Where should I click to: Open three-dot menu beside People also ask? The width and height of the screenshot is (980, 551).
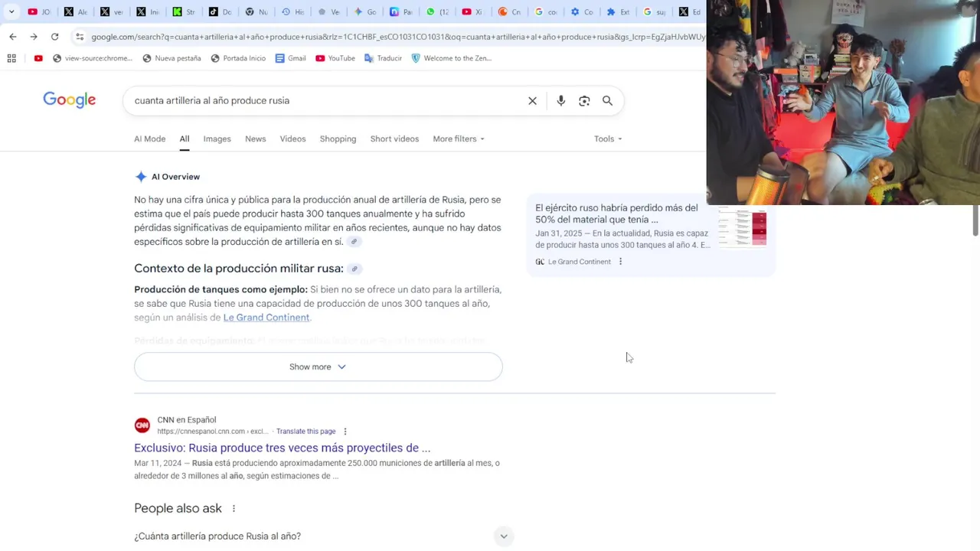point(234,509)
